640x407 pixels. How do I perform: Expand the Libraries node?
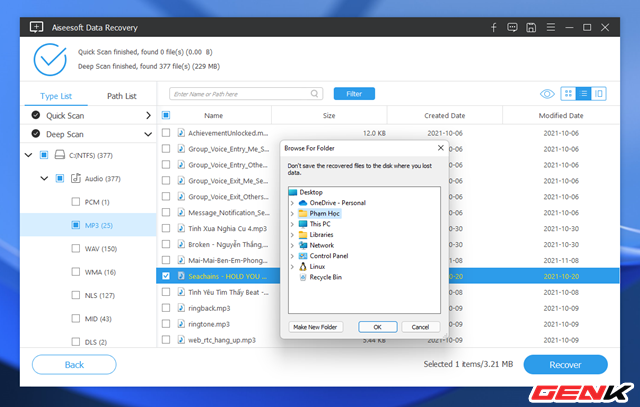click(x=292, y=235)
